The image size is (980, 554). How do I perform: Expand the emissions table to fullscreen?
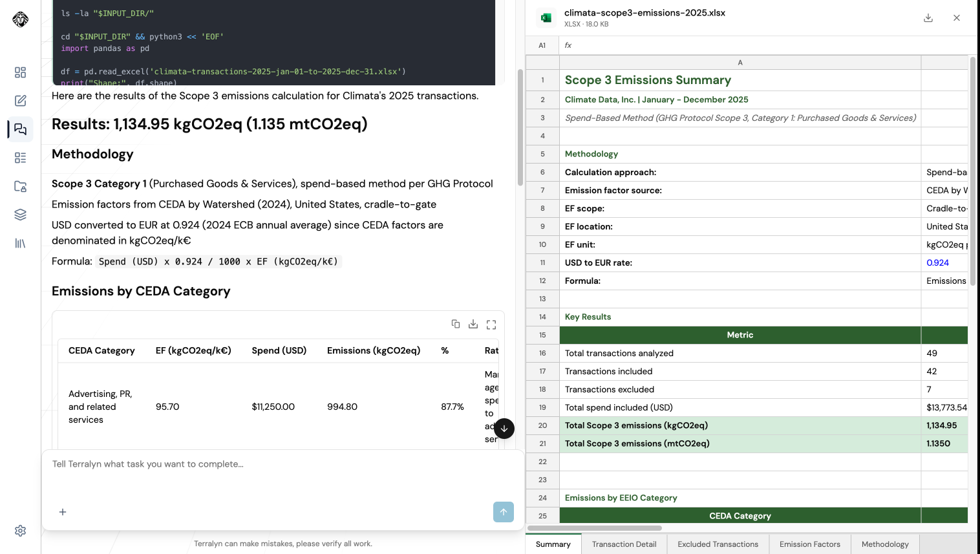point(491,325)
